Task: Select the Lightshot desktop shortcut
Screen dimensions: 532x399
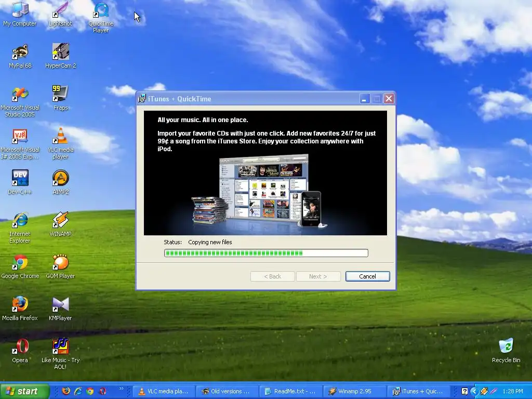Action: (60, 14)
